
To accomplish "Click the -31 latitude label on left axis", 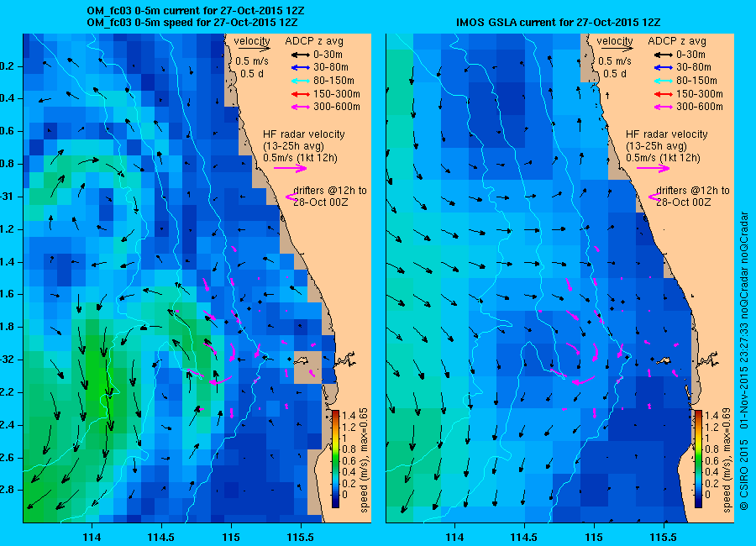I will (x=6, y=197).
